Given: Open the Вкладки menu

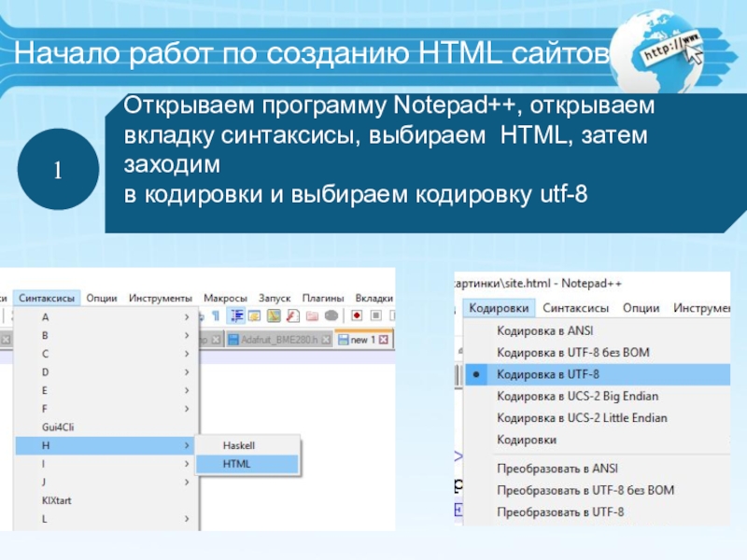Looking at the screenshot, I should click(374, 298).
